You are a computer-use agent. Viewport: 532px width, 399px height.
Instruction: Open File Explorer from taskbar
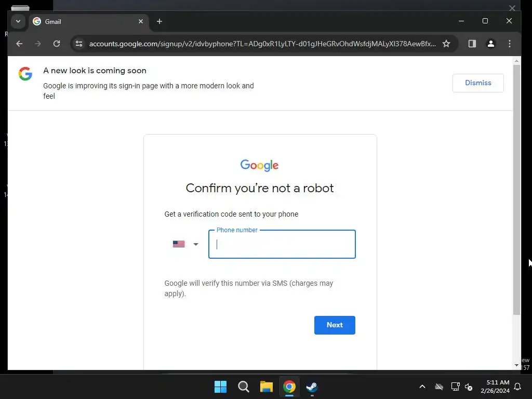point(267,387)
